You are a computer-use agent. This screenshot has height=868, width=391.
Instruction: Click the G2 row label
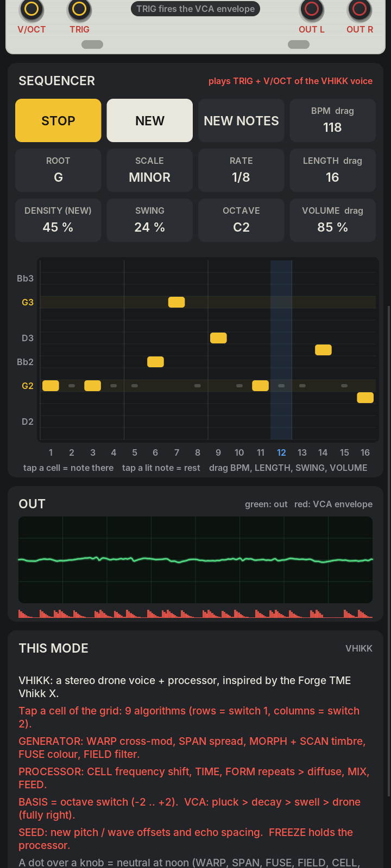[x=28, y=386]
